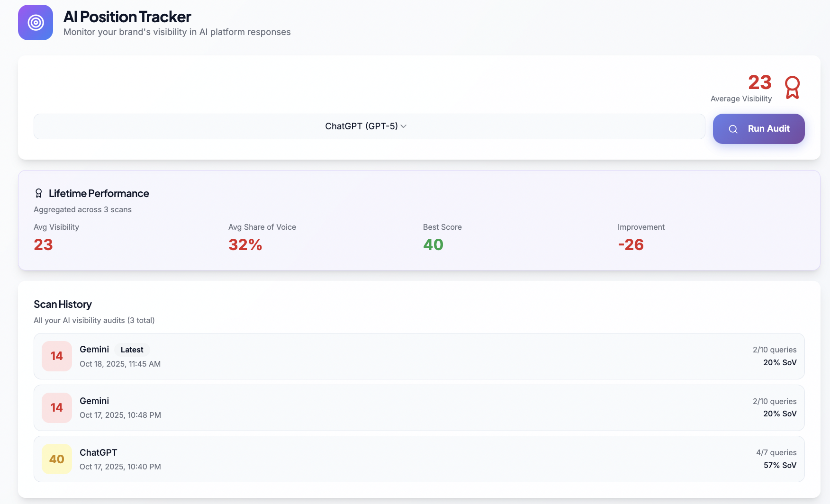Click the Latest badge on the Gemini scan

point(132,350)
